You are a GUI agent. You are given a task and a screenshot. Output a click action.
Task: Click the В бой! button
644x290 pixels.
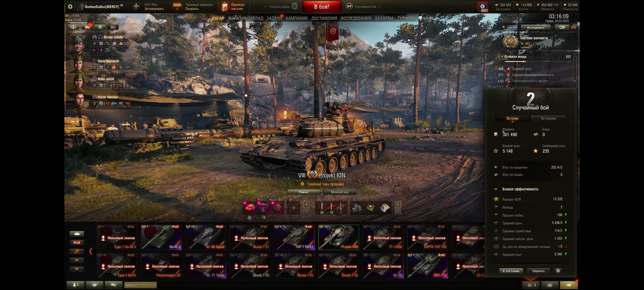coord(322,7)
